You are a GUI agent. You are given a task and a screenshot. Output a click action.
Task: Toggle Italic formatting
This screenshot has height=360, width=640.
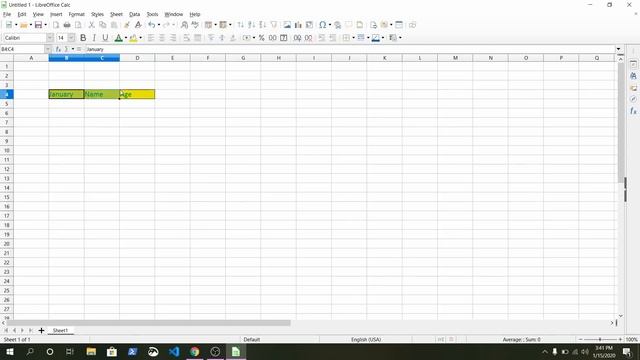(x=94, y=38)
